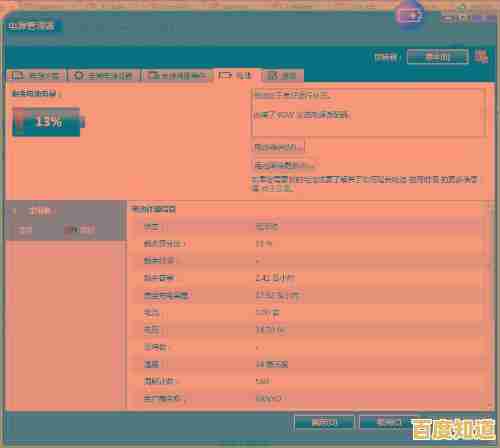
Task: Click the switch-to Basic mode button
Action: pos(437,57)
